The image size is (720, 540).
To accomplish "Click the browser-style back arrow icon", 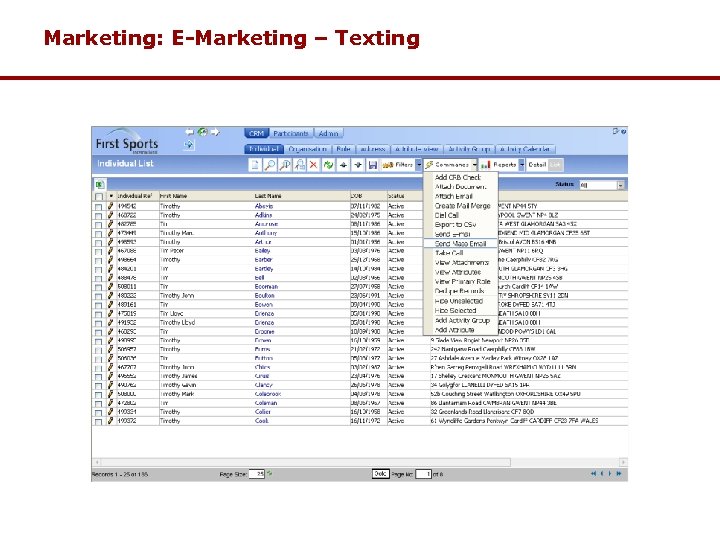I will point(189,132).
